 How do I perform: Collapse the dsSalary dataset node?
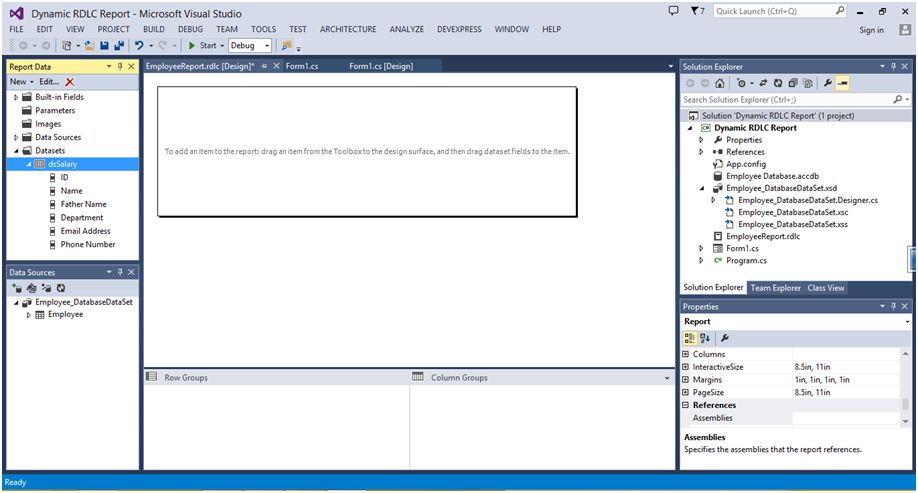click(x=29, y=165)
